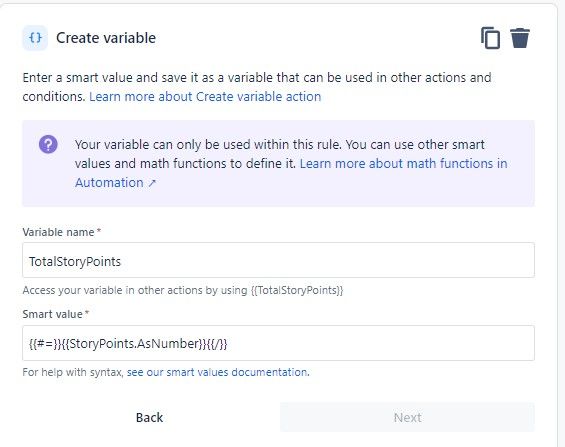The image size is (565, 447).
Task: Click the purple question mark info icon
Action: [x=48, y=144]
